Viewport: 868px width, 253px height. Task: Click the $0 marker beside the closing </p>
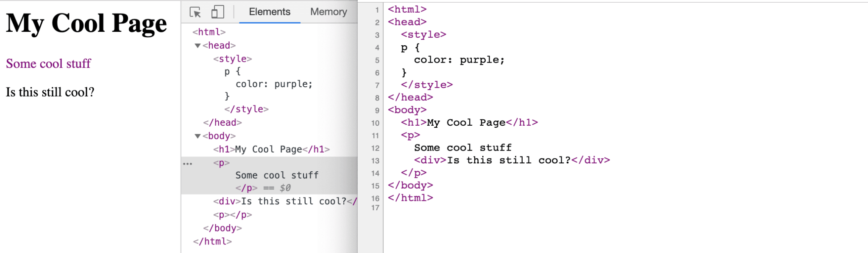point(284,187)
